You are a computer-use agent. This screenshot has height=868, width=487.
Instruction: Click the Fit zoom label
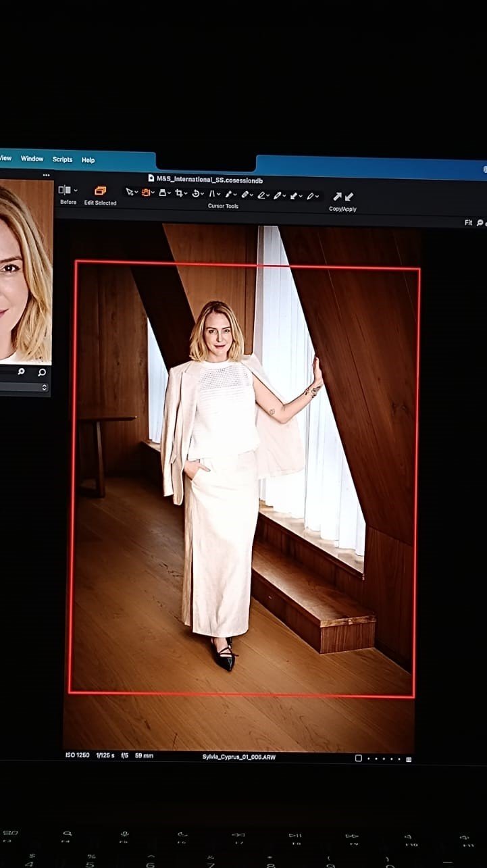tap(468, 223)
